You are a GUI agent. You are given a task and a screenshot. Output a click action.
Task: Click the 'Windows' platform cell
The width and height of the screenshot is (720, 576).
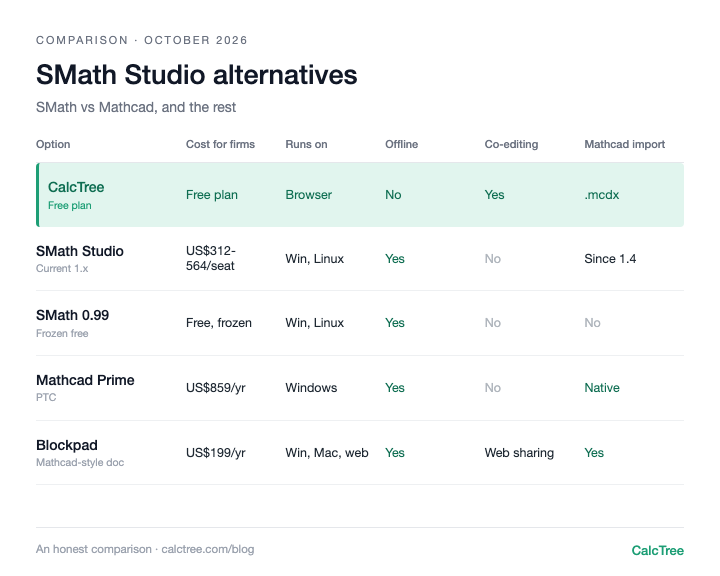pos(311,388)
